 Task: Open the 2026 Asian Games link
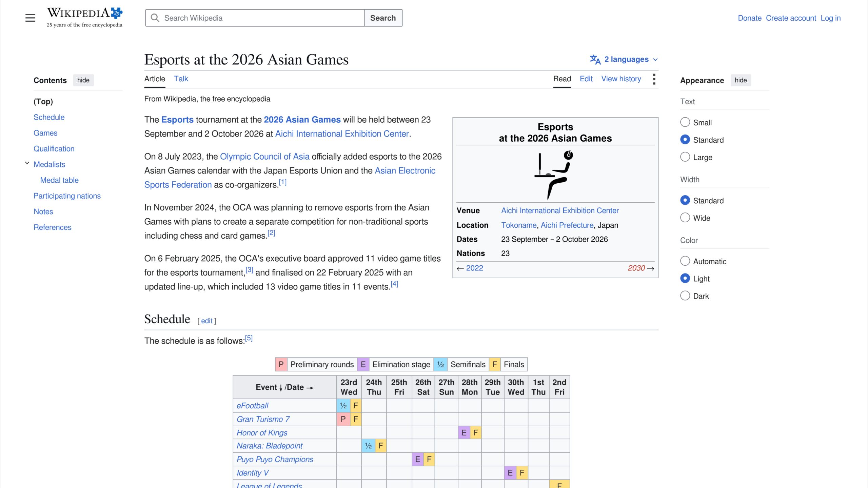[x=302, y=120]
